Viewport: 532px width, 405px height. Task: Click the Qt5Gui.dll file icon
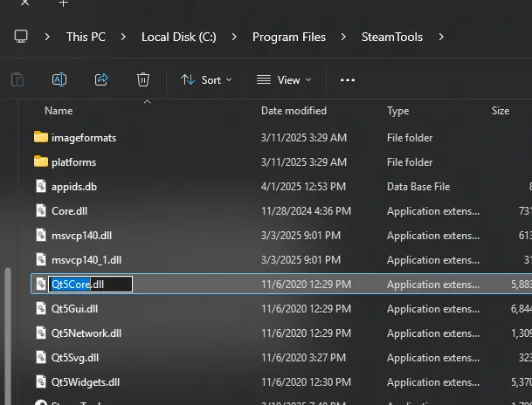pyautogui.click(x=41, y=308)
